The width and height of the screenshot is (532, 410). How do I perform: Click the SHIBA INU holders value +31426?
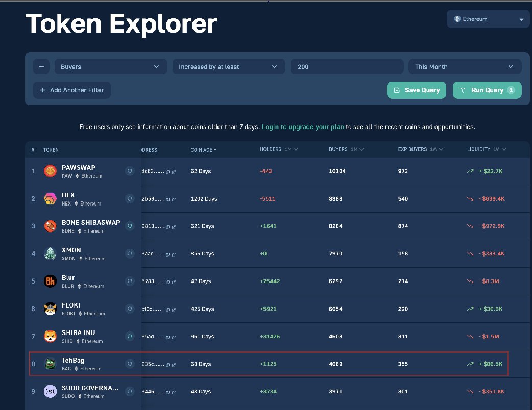click(270, 336)
